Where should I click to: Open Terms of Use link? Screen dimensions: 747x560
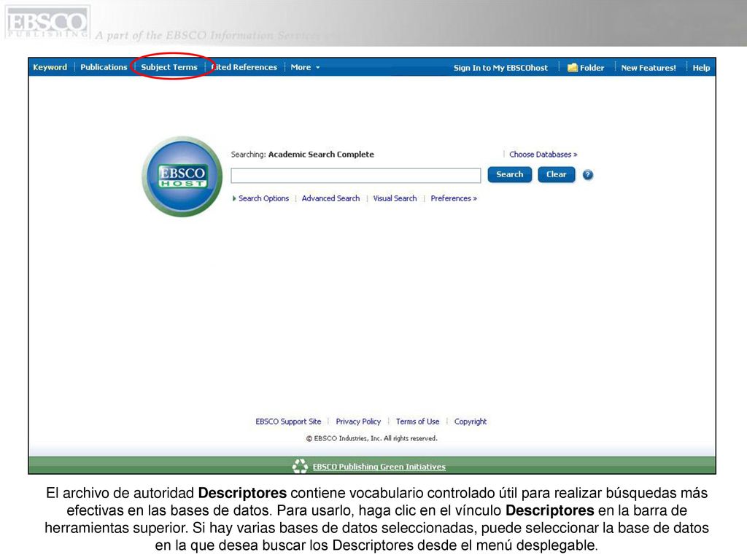(x=417, y=421)
